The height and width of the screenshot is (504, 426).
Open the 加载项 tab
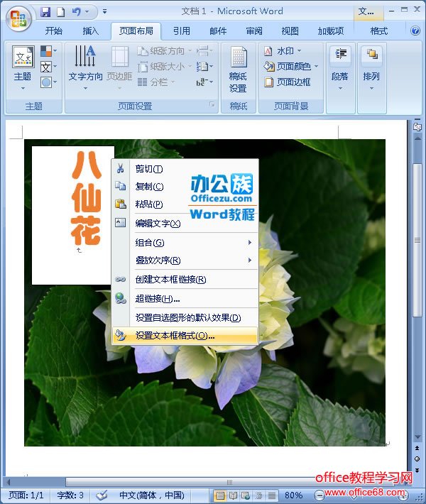[331, 31]
